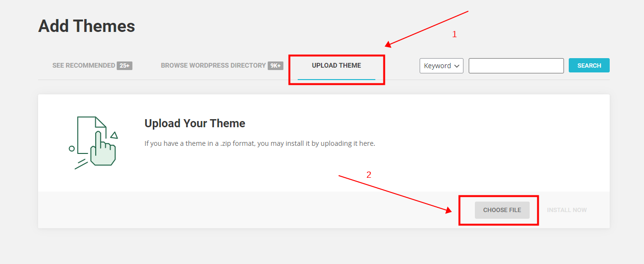This screenshot has width=644, height=264.
Task: Click the .zip format instruction text
Action: [x=260, y=143]
